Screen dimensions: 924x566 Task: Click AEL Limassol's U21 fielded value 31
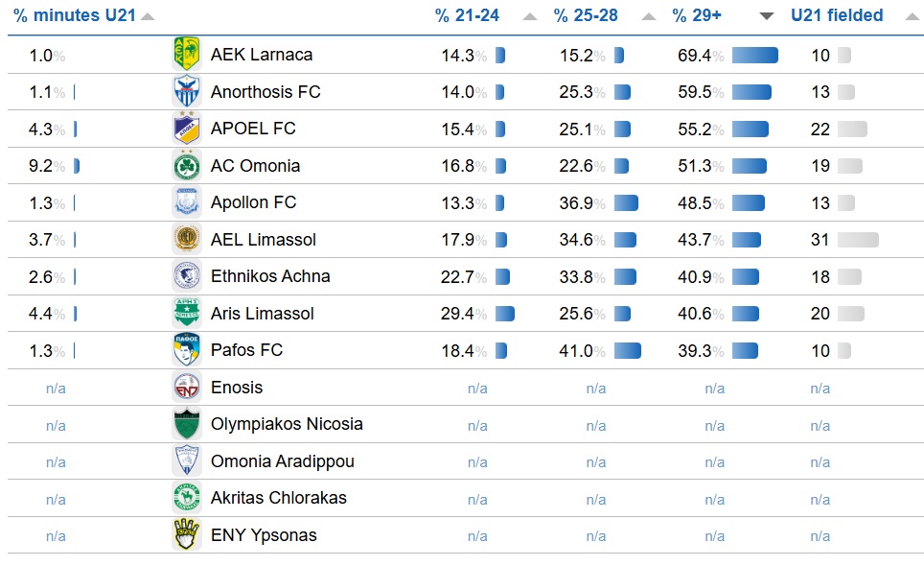click(x=820, y=240)
